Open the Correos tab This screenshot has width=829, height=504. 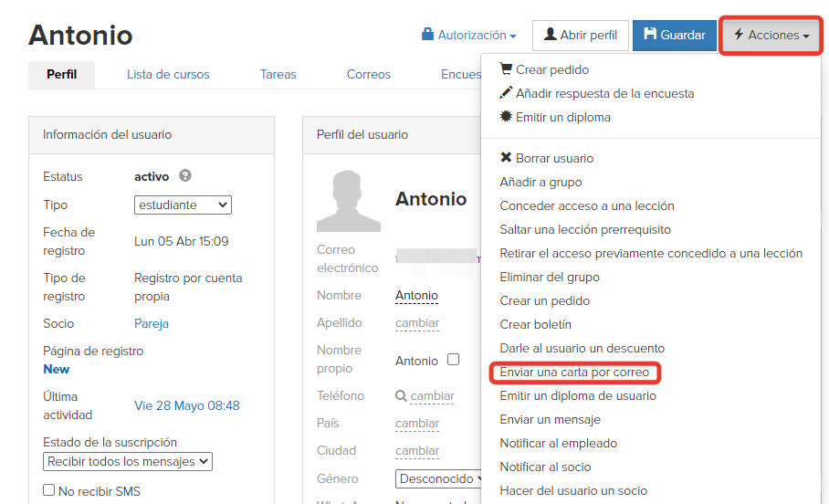pos(369,75)
